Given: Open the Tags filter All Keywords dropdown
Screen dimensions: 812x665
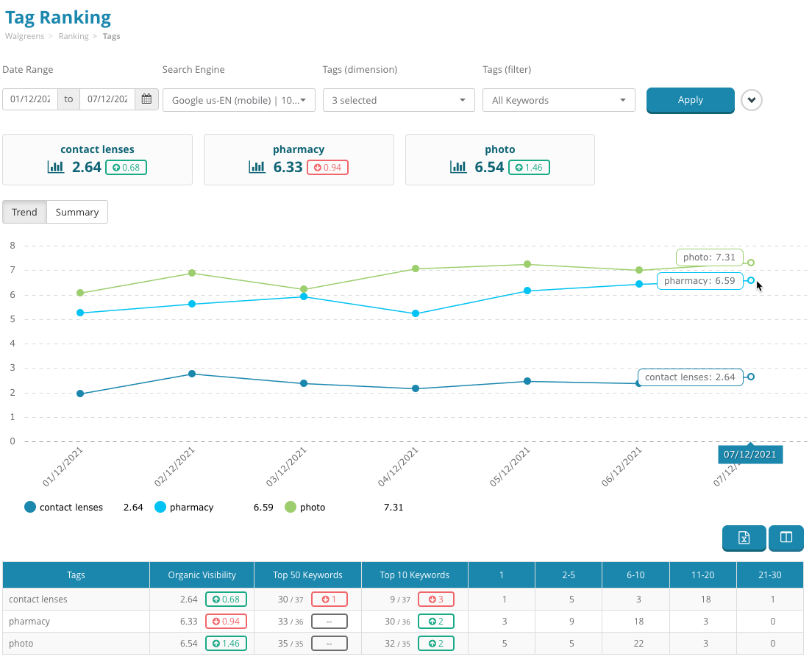Looking at the screenshot, I should click(x=558, y=100).
